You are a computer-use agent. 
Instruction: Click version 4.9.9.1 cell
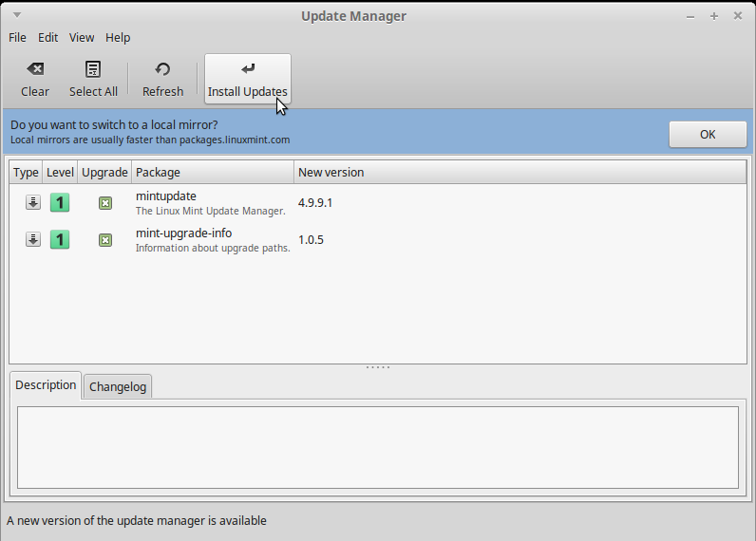tap(314, 203)
